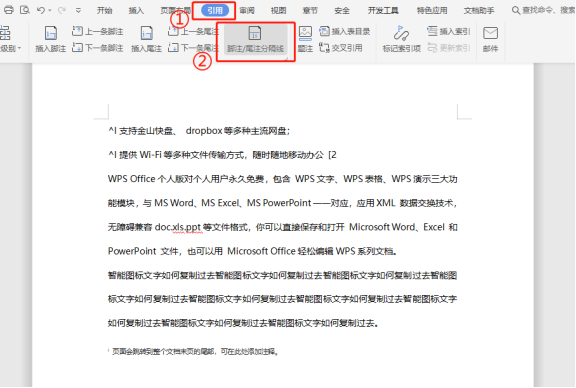
Task: Open the quick access toolbar customize dropdown
Action: (x=78, y=11)
